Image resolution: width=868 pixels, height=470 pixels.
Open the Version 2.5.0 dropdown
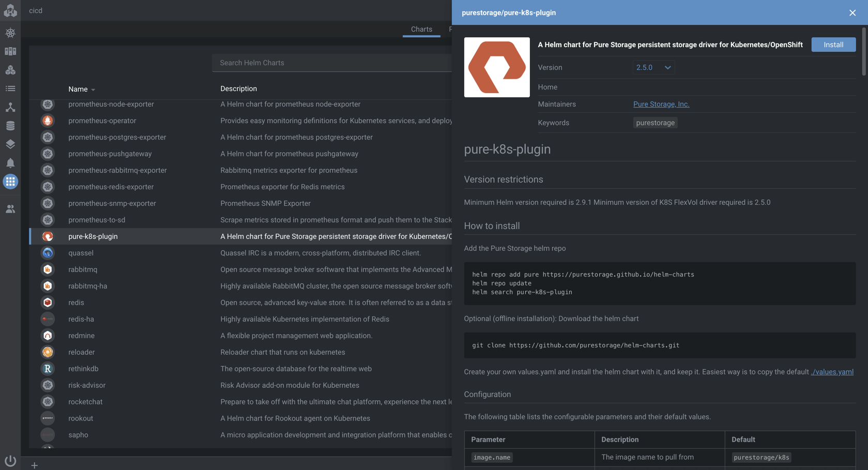653,67
